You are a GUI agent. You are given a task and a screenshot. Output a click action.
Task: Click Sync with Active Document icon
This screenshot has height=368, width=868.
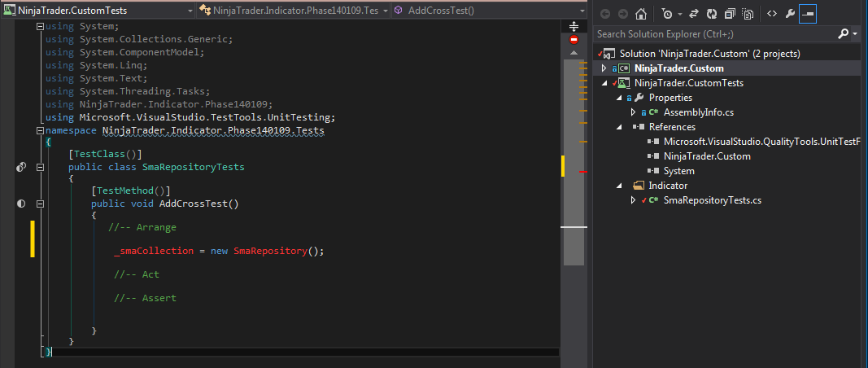pos(695,14)
